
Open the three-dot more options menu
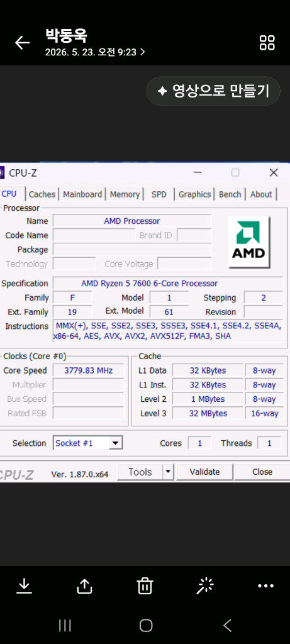coord(265,586)
